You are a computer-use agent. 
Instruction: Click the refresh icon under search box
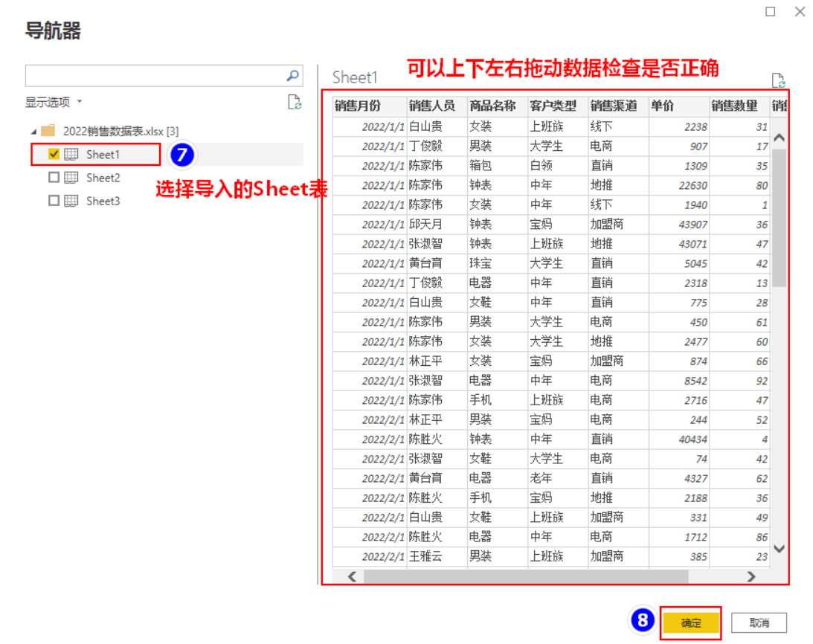(295, 102)
